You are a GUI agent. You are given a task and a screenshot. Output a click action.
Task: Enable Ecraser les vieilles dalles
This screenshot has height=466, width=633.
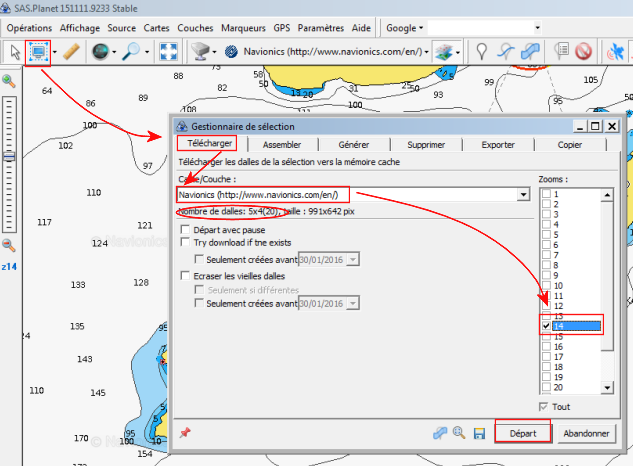pyautogui.click(x=185, y=275)
